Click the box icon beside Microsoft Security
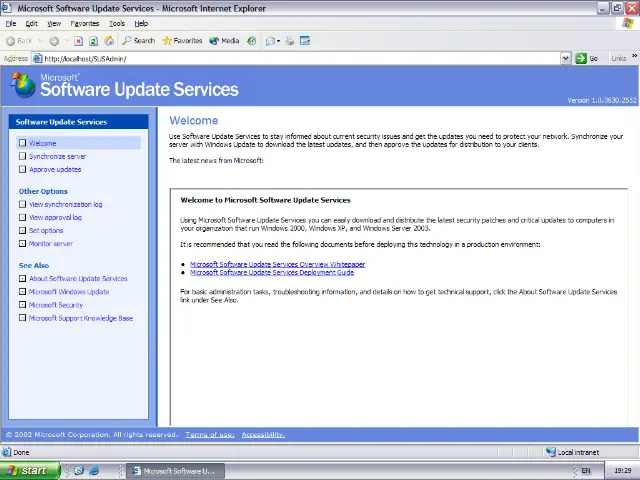The height and width of the screenshot is (480, 640). [22, 304]
